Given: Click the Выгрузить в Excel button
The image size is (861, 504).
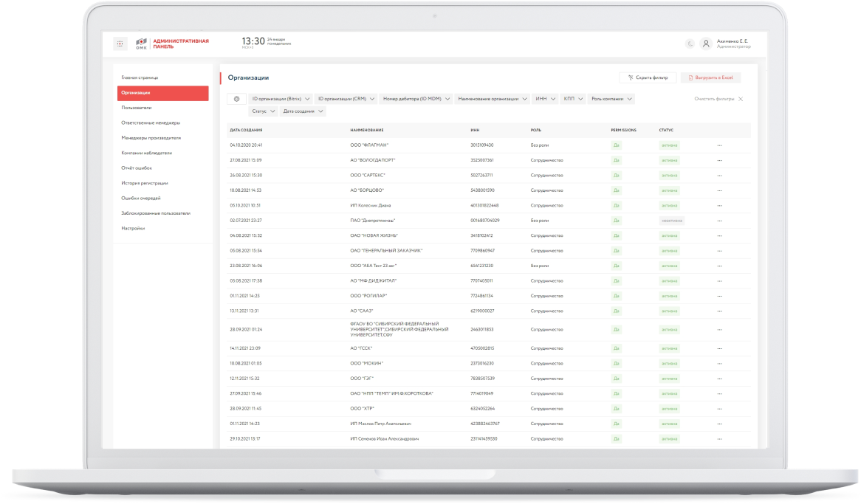Looking at the screenshot, I should pos(710,78).
